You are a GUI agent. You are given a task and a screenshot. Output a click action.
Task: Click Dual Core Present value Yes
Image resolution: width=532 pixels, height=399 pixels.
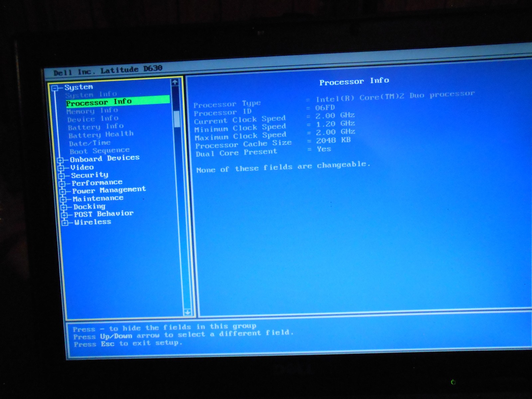tap(324, 149)
